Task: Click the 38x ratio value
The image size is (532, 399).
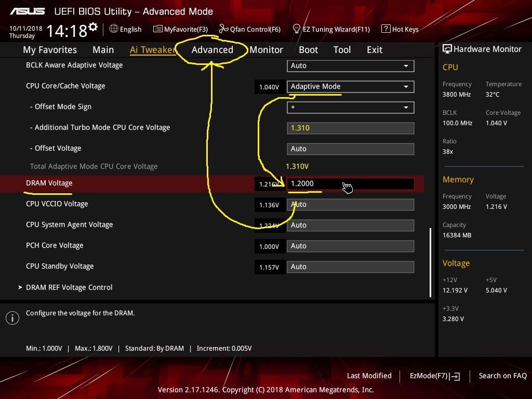Action: pos(448,152)
